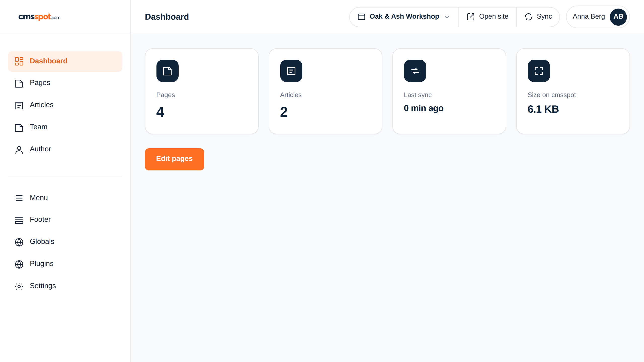Open the Oak & Ash Workshop site selector
Viewport: 644px width, 362px height.
404,17
